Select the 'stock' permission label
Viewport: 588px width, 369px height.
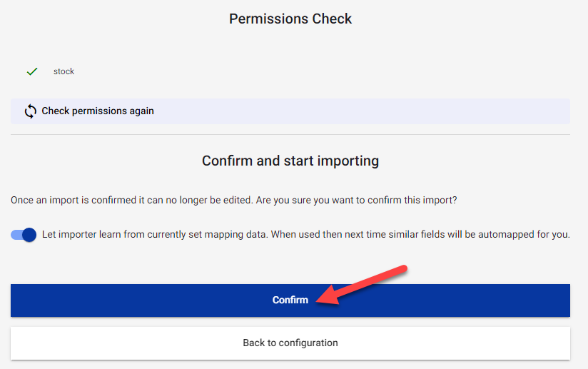tap(64, 71)
